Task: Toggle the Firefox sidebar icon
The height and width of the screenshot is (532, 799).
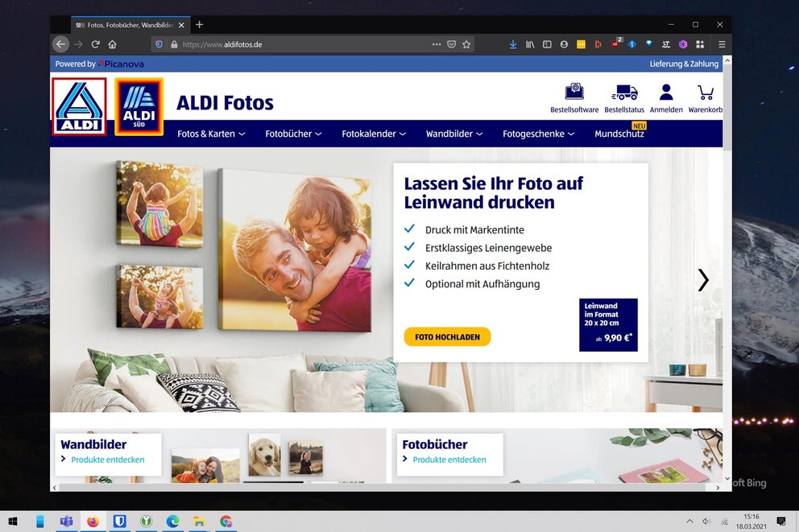Action: [x=547, y=44]
